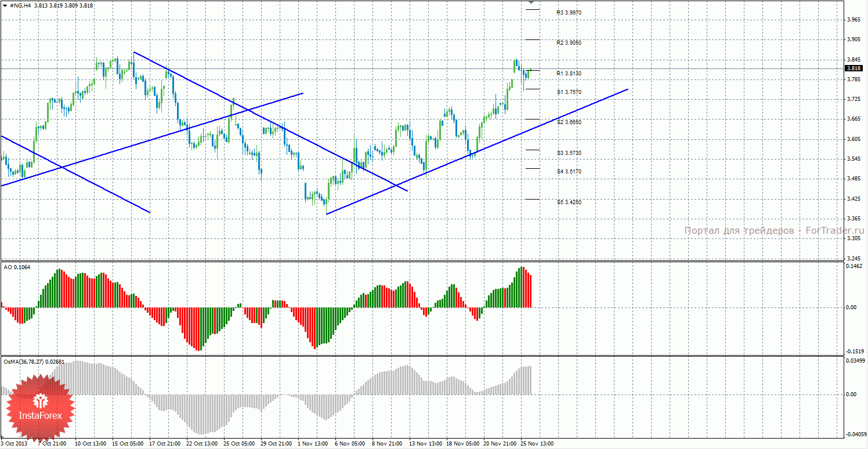
Task: Select the S1 3.7570 pivot label
Action: 569,92
